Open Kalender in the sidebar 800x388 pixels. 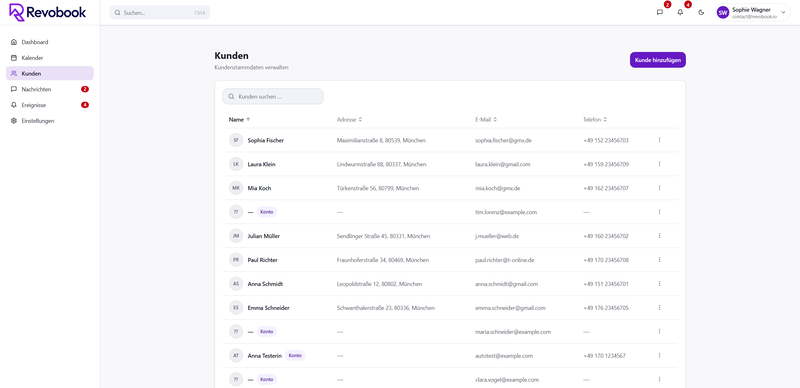[x=49, y=58]
